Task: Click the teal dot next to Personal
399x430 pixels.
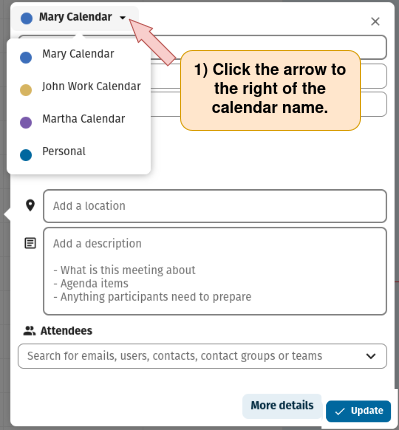Action: click(x=26, y=155)
